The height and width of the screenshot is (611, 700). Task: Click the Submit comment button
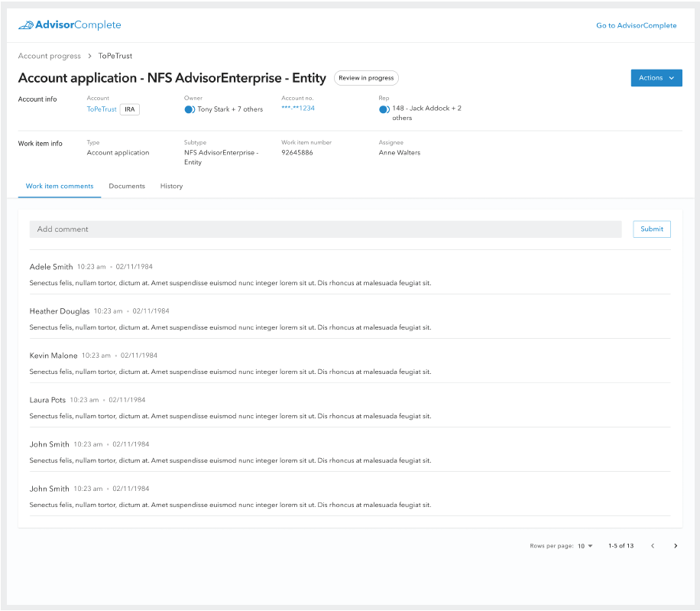point(651,229)
